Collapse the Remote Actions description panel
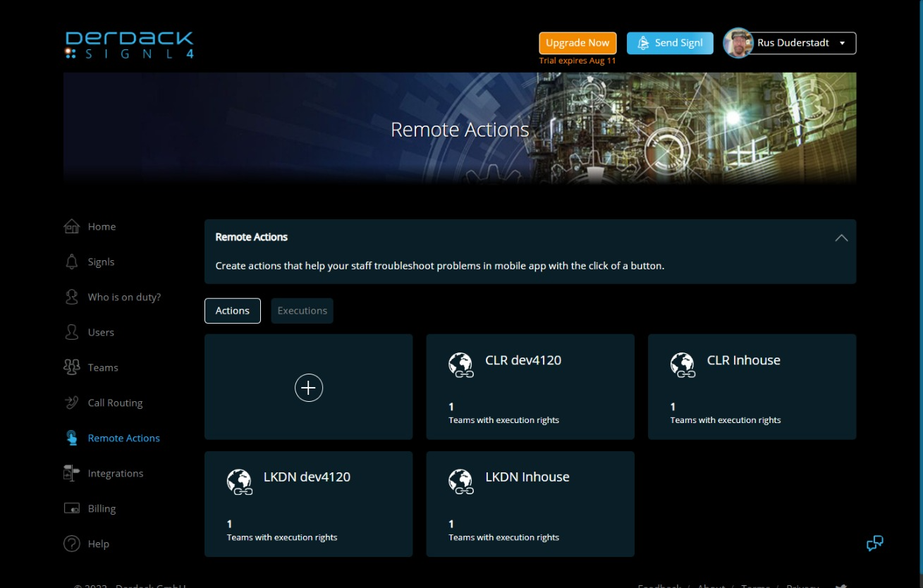 (x=841, y=238)
